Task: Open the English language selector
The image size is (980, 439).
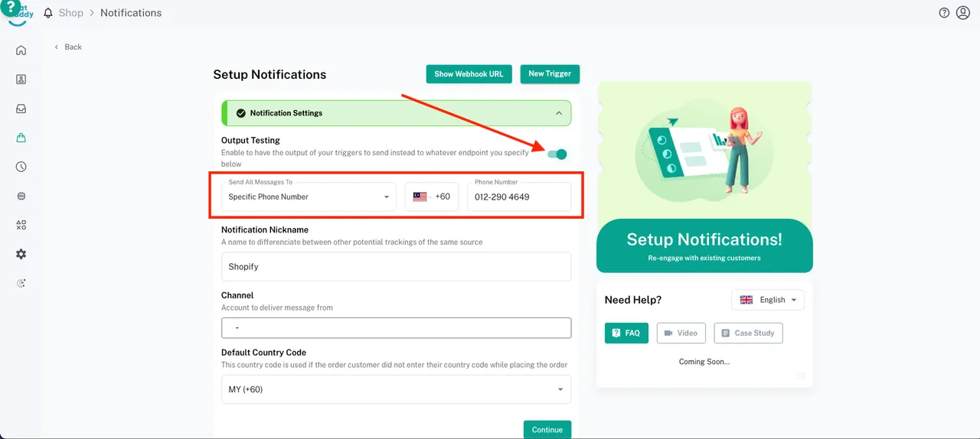Action: point(767,300)
